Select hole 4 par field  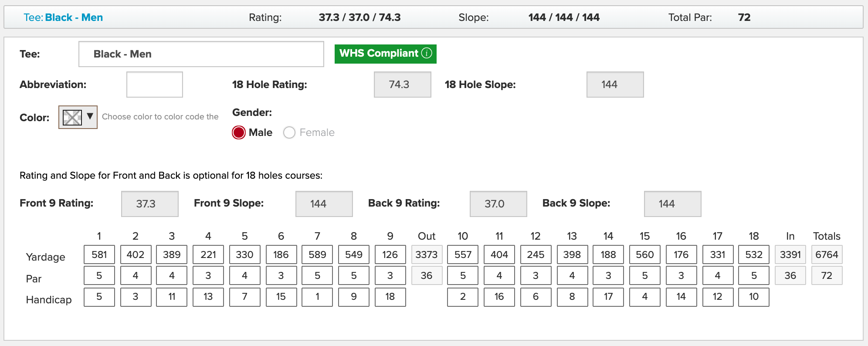(x=208, y=275)
